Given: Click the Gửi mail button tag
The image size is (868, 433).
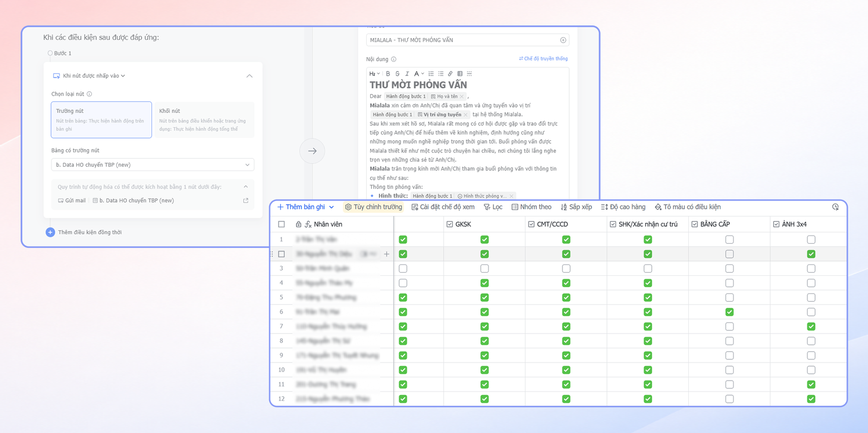Looking at the screenshot, I should coord(72,200).
